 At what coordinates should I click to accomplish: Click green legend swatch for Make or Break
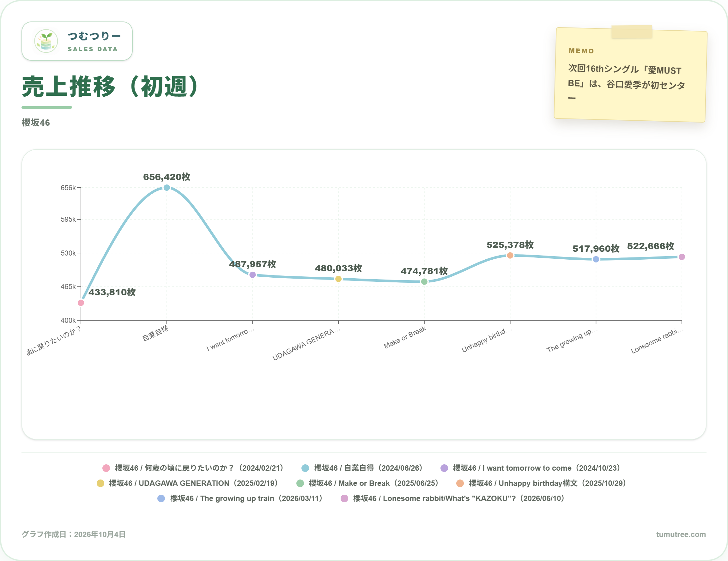[300, 483]
